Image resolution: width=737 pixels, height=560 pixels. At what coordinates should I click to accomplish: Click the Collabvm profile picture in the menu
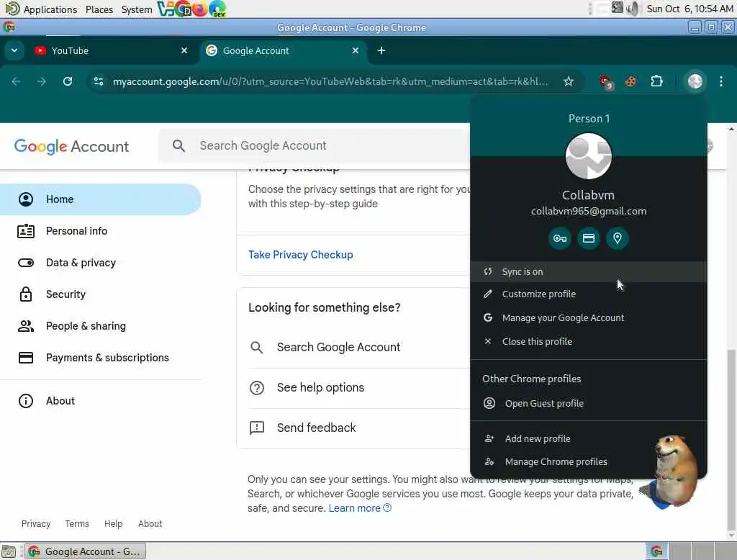tap(589, 156)
